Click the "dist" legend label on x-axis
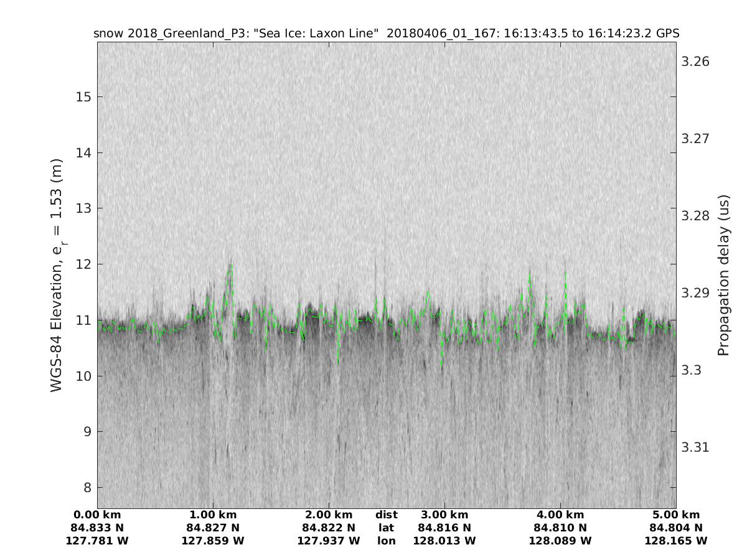This screenshot has height=560, width=747. [386, 515]
